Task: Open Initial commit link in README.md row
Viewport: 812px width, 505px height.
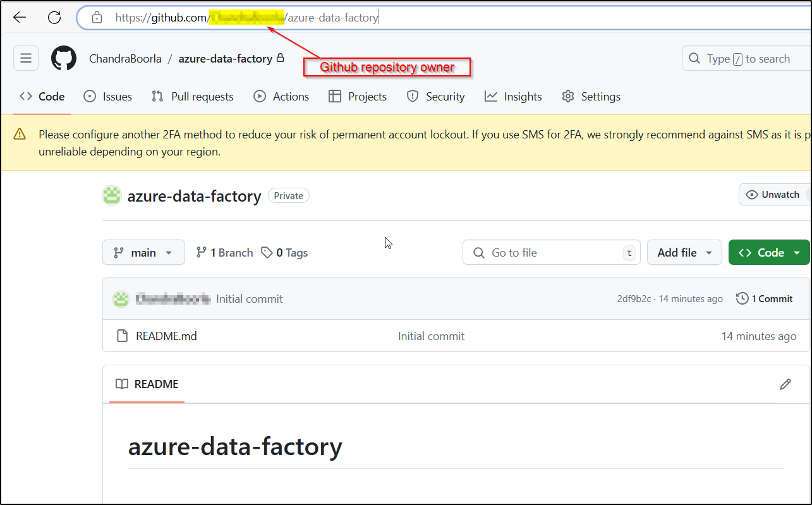Action: [431, 336]
